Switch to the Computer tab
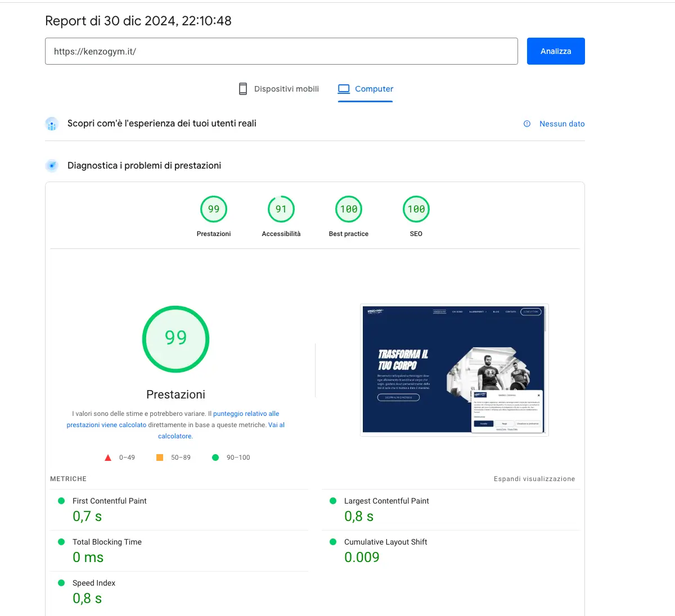The image size is (675, 616). click(374, 89)
